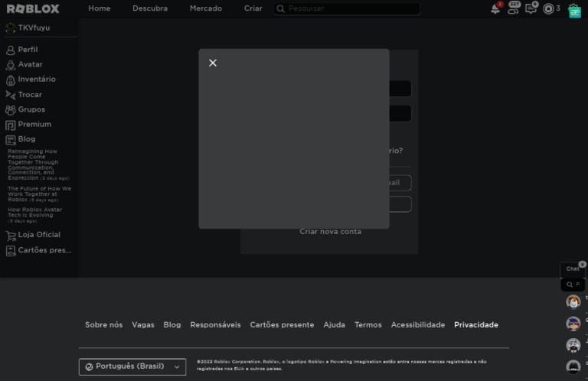Screen dimensions: 588x381
Task: Open the Descubra tab in the navigation bar
Action: tap(150, 8)
